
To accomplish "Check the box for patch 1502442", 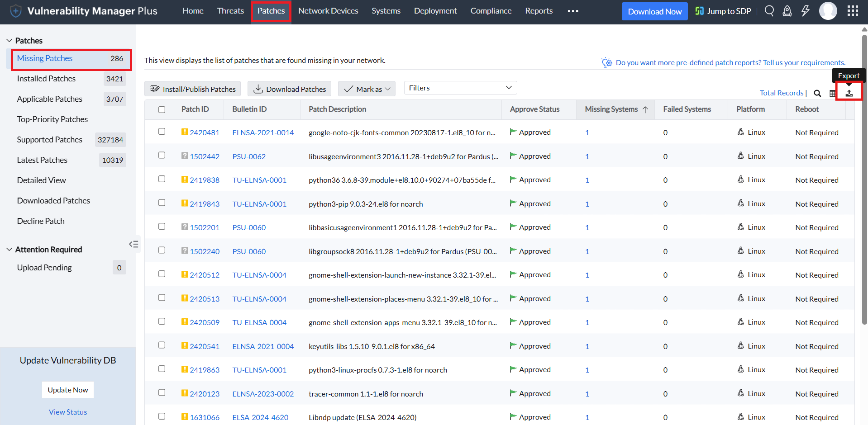I will tap(162, 155).
